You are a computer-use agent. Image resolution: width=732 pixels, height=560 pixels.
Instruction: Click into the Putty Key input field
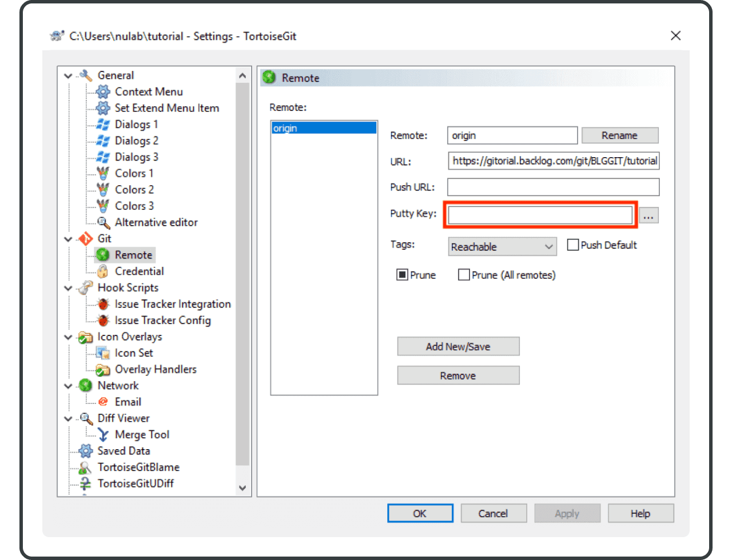point(540,215)
